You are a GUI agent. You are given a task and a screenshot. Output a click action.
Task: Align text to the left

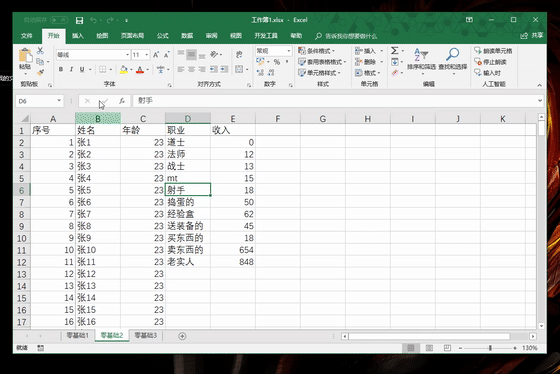181,69
